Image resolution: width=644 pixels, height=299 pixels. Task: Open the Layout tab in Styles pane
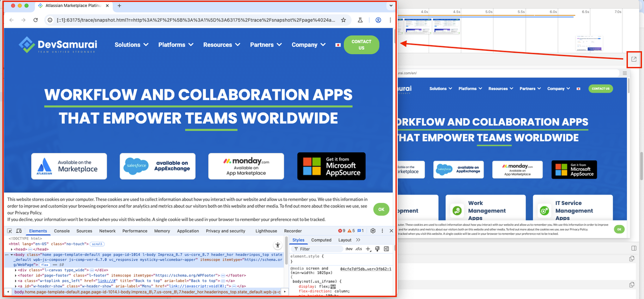point(345,240)
